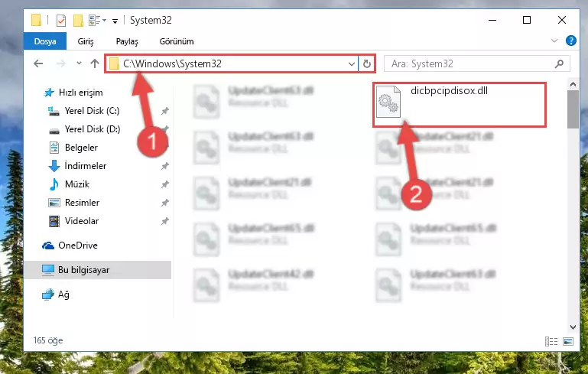Select Ağ network in navigation pane
The height and width of the screenshot is (374, 588).
pyautogui.click(x=63, y=294)
